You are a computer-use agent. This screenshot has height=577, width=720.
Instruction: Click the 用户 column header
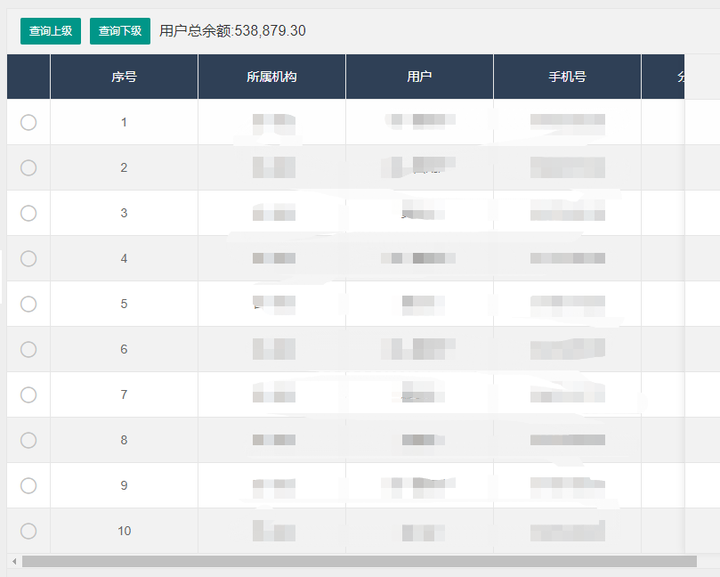click(419, 77)
